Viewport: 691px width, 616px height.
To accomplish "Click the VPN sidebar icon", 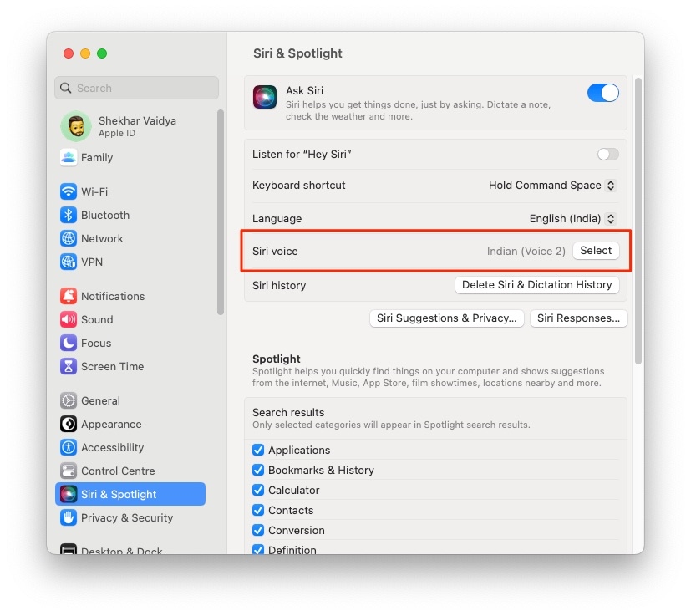I will click(69, 262).
